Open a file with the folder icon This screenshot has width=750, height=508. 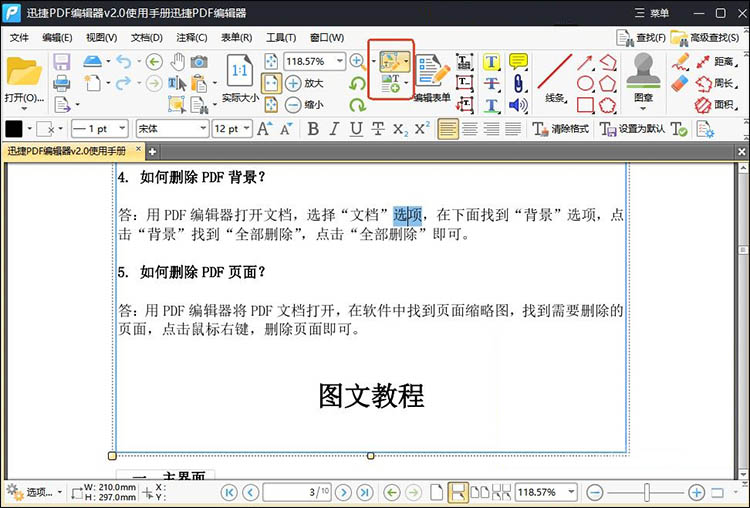pyautogui.click(x=23, y=72)
